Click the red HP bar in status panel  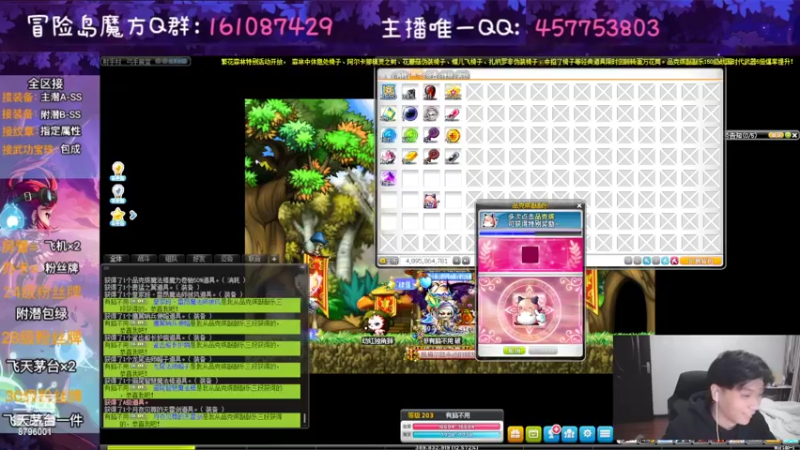coord(456,426)
